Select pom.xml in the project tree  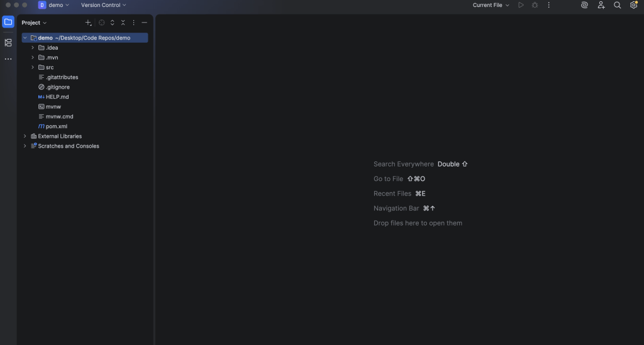pos(56,126)
